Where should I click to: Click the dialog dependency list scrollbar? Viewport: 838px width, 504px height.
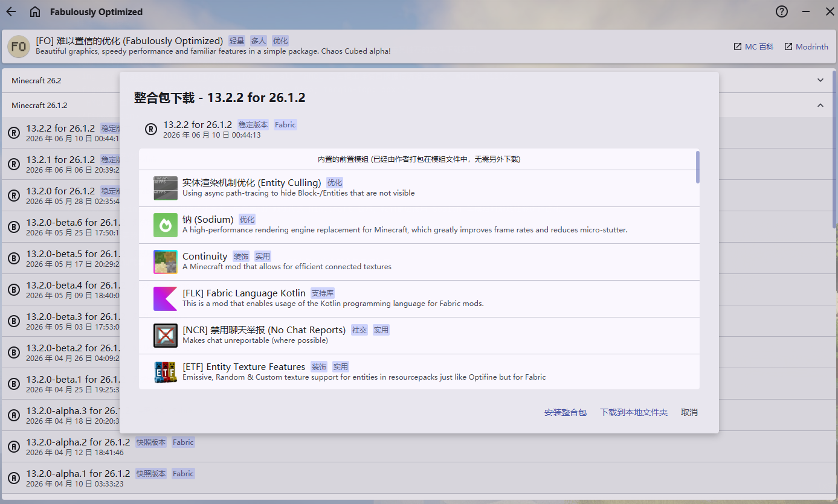[x=698, y=167]
